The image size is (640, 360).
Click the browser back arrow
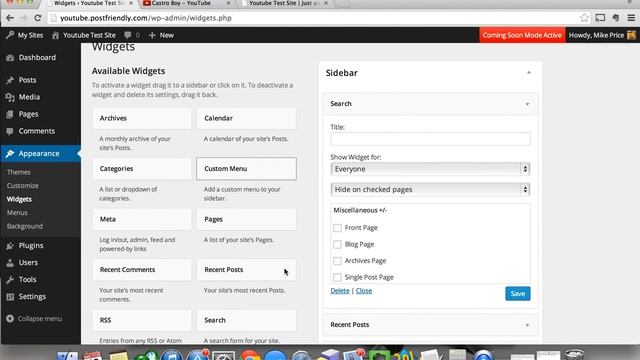(10, 18)
